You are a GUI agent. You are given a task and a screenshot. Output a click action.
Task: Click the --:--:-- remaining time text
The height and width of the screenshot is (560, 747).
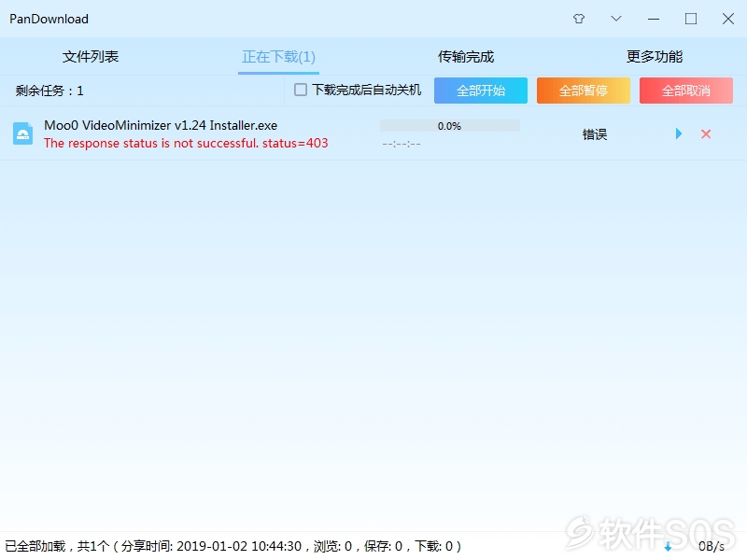(402, 144)
